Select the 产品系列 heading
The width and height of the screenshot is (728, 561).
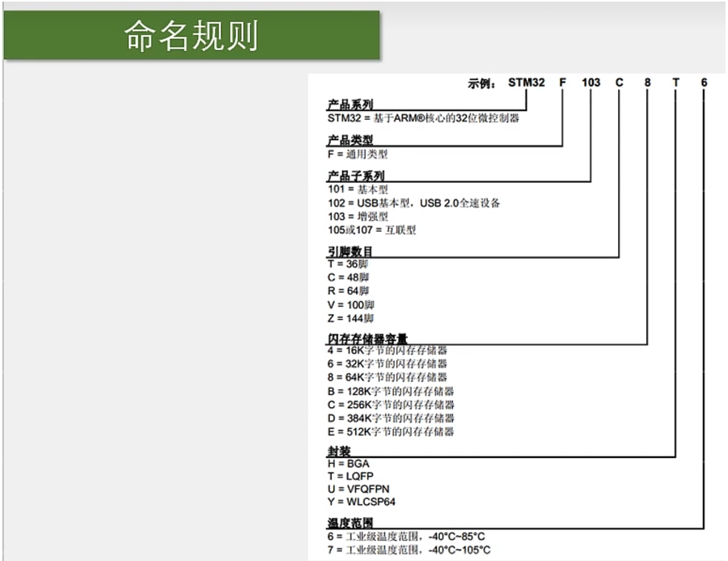point(349,105)
